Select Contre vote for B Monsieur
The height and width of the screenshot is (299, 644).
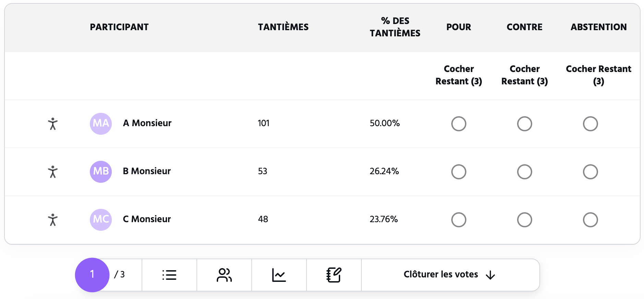pyautogui.click(x=525, y=172)
